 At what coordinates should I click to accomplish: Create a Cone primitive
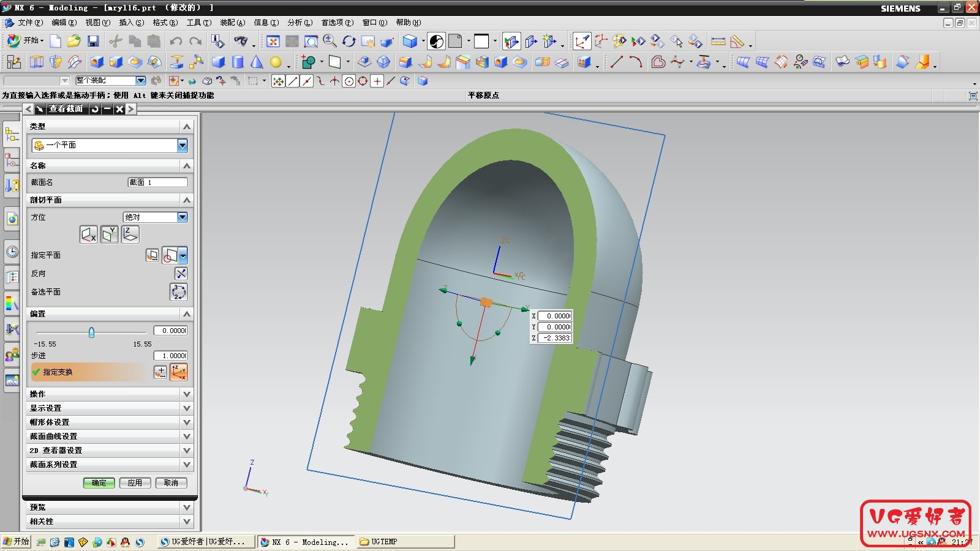pyautogui.click(x=257, y=62)
